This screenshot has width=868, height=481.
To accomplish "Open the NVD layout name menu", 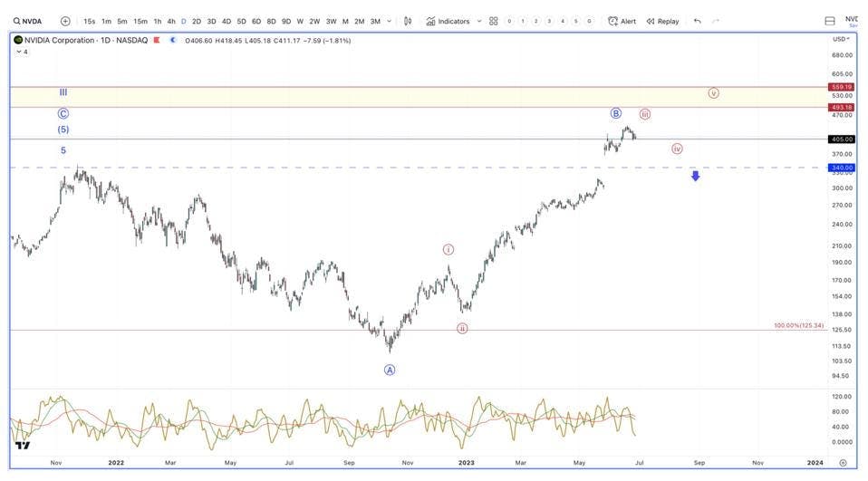I will (x=852, y=21).
